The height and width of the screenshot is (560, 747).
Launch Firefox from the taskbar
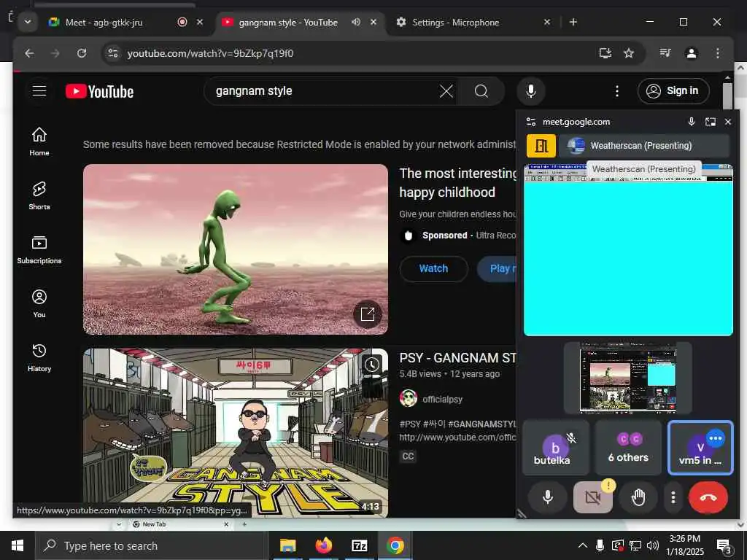(323, 545)
